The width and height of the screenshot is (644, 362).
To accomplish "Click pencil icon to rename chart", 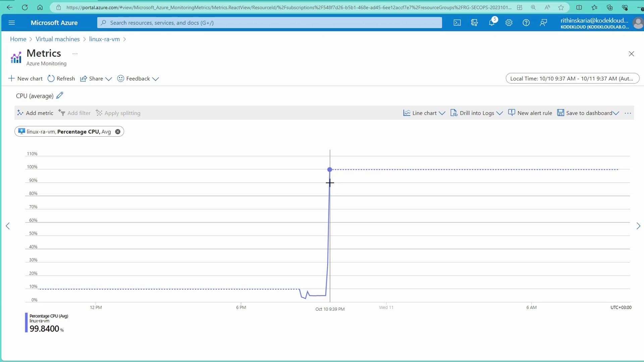I will point(60,96).
